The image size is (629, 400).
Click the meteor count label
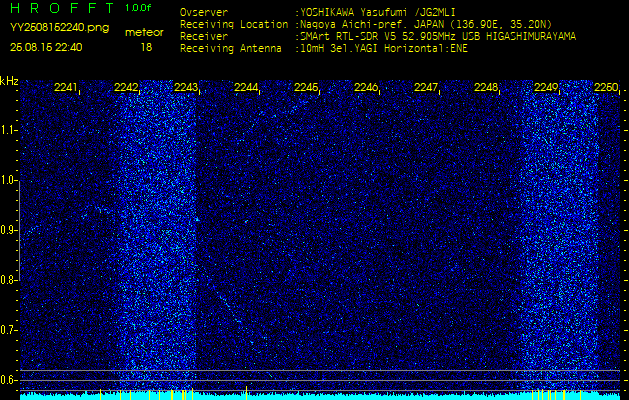144,32
